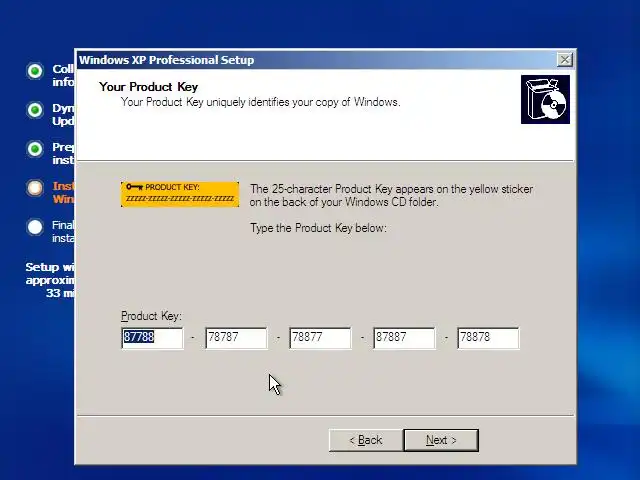Screen dimensions: 640x480
Task: Click the green Preparing installation step indicator
Action: coord(35,149)
